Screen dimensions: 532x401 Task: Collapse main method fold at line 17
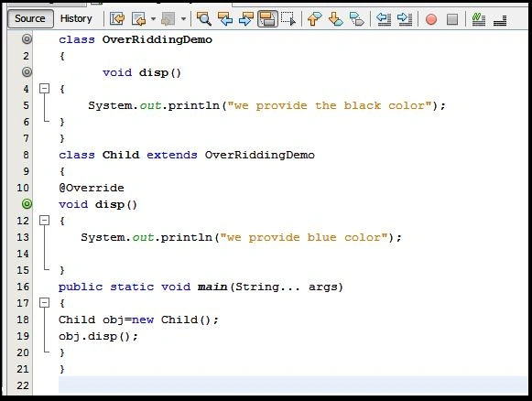pyautogui.click(x=45, y=303)
